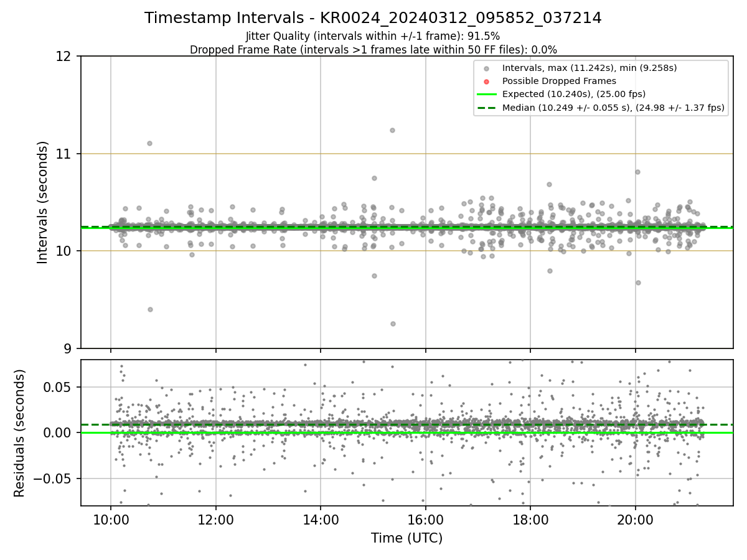Click the minimum interval outlier point near 9.26 seconds
747x560 pixels.
393,324
